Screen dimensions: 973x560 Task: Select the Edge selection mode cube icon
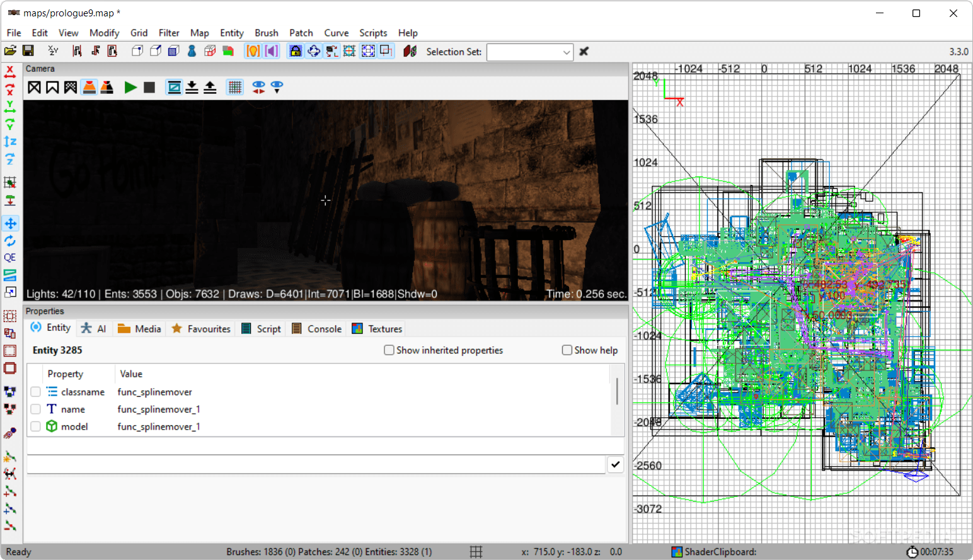tap(156, 51)
